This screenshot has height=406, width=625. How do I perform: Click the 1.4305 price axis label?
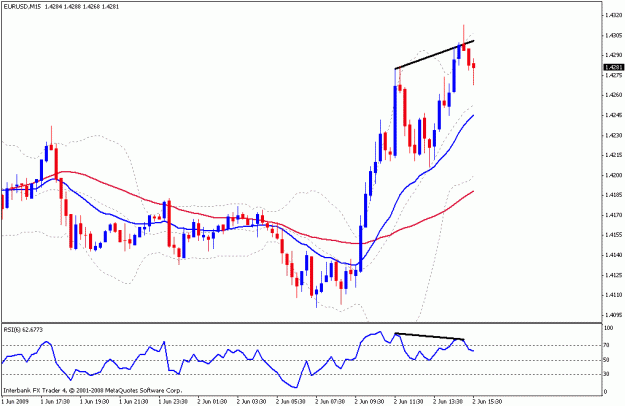613,35
